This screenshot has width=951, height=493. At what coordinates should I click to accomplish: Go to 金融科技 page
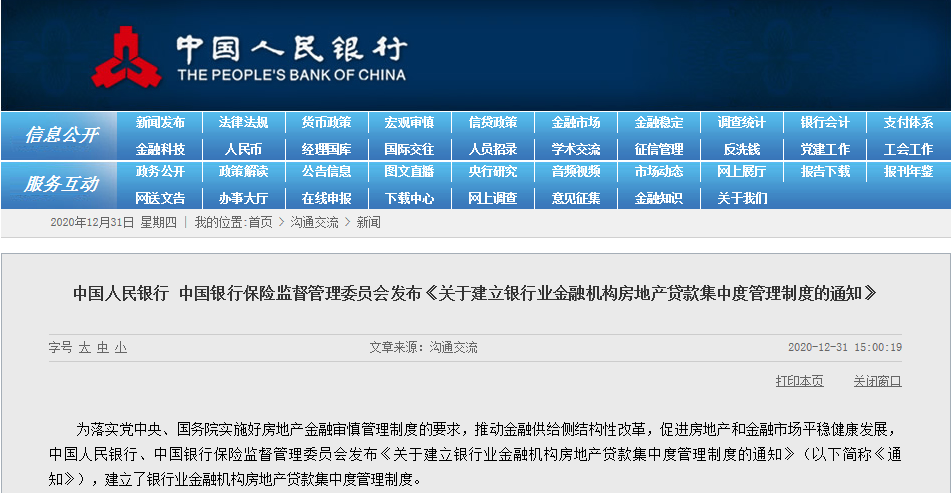tap(160, 149)
